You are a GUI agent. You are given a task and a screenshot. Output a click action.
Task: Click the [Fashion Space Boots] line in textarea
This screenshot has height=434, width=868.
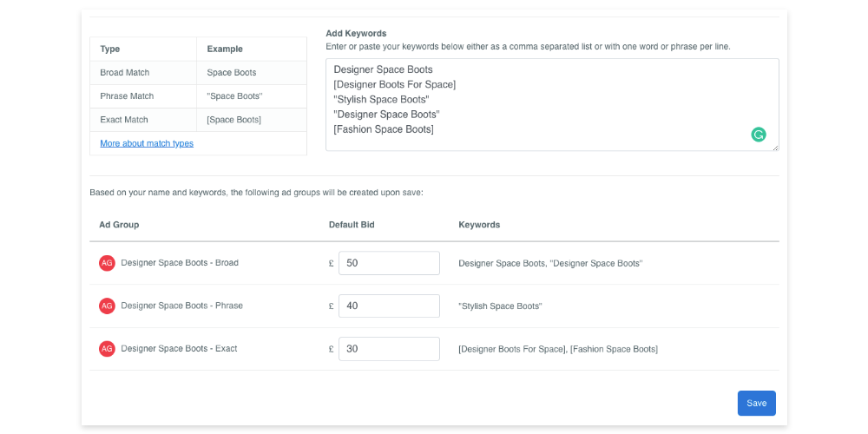pyautogui.click(x=384, y=129)
